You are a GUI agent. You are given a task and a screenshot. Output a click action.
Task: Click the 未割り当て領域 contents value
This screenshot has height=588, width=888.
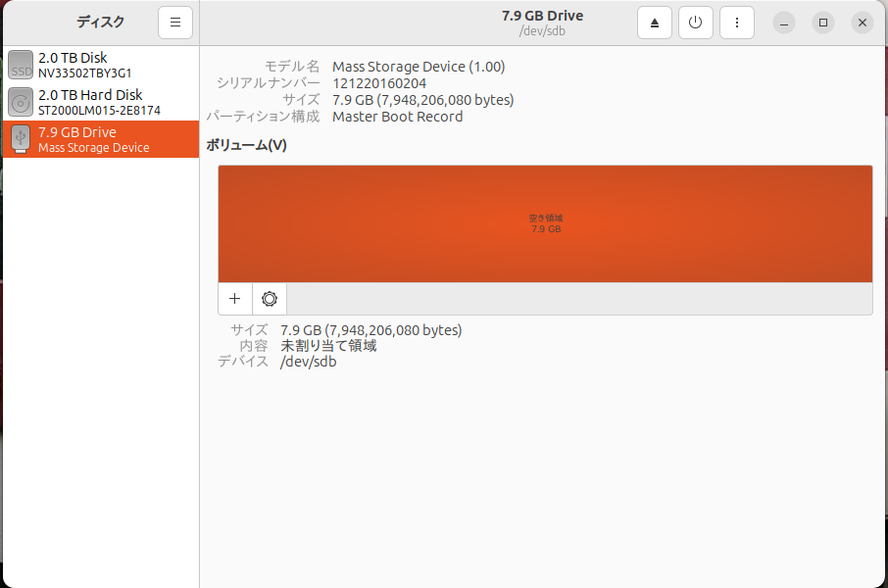328,346
